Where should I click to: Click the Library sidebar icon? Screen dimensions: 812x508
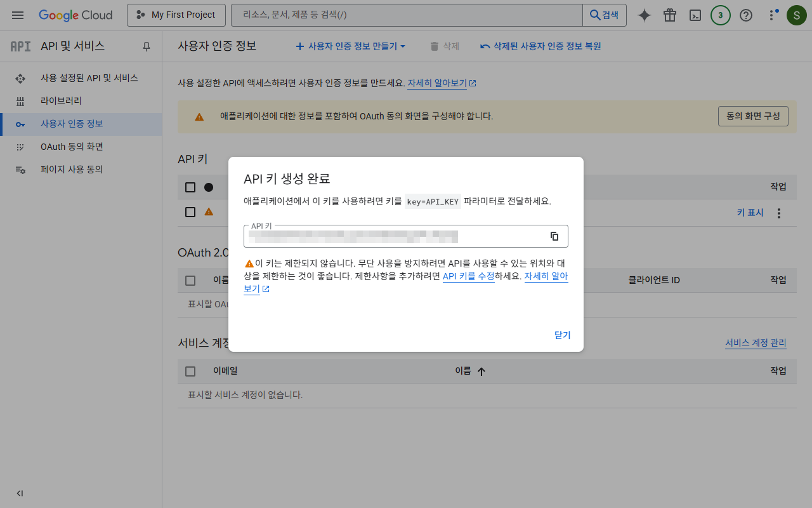coord(20,101)
